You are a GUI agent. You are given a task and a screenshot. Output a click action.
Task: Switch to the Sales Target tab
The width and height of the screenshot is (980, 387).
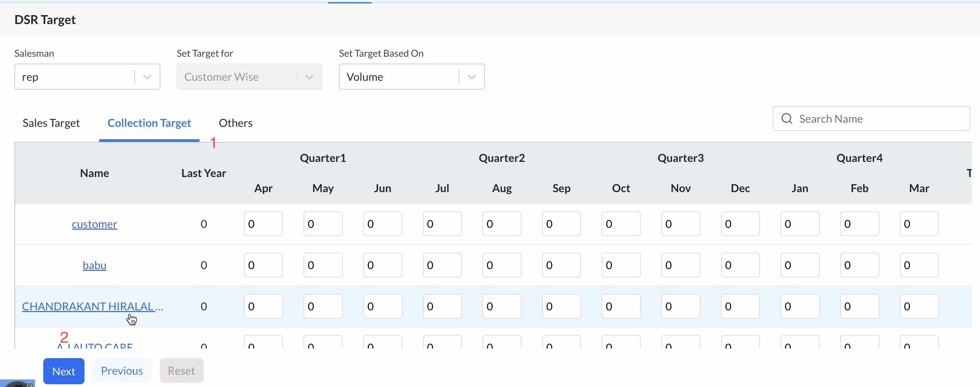(x=51, y=123)
